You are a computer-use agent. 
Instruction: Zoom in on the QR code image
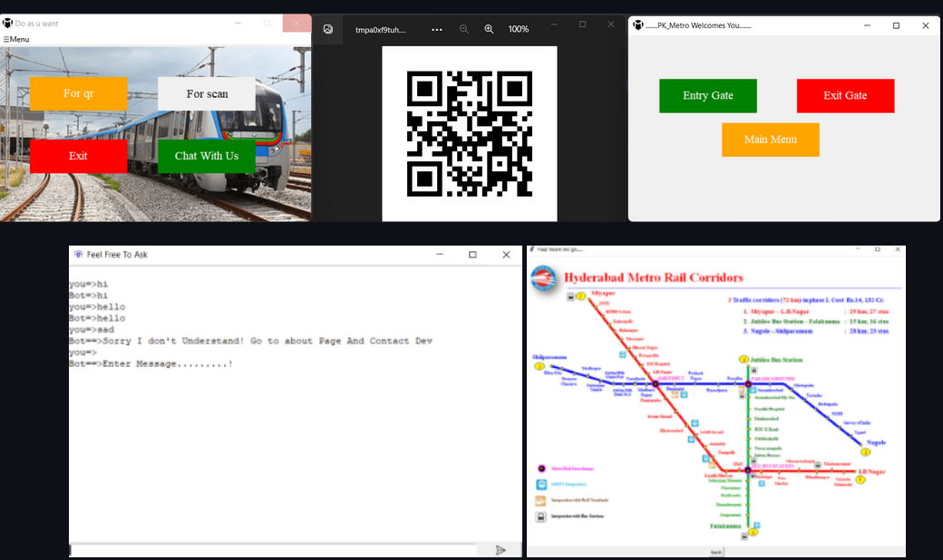click(489, 28)
